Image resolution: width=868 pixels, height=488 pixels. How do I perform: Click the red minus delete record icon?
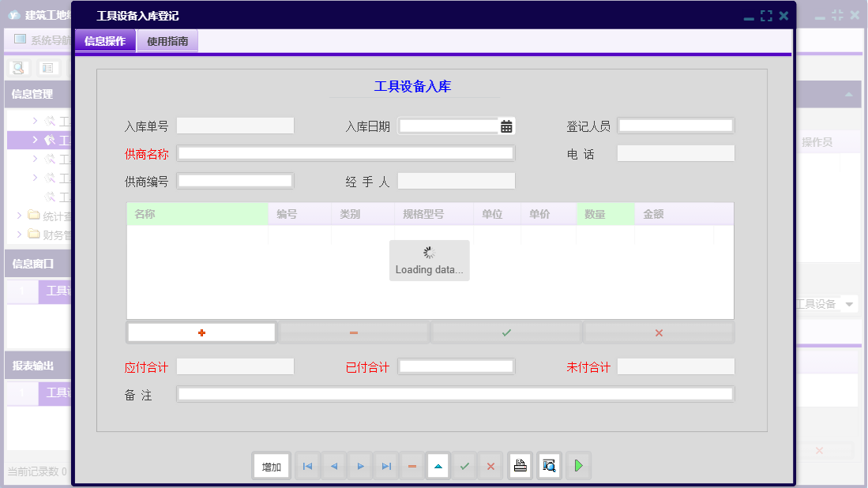tap(411, 466)
